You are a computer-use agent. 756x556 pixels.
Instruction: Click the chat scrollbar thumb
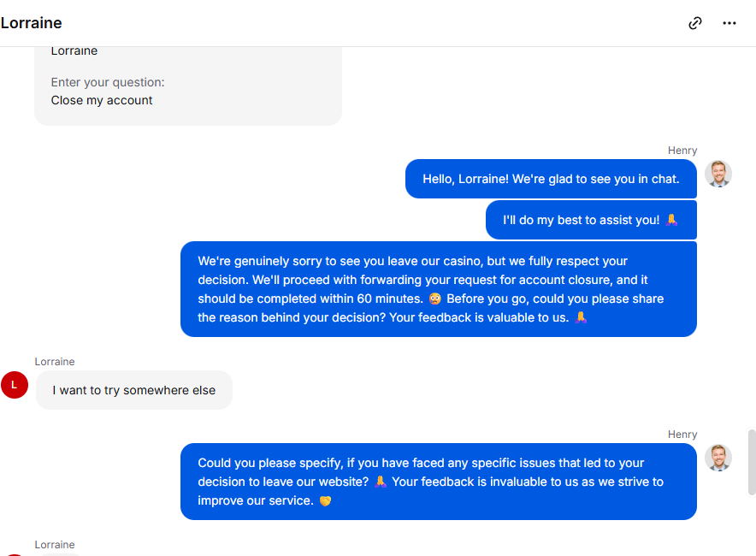pyautogui.click(x=752, y=462)
